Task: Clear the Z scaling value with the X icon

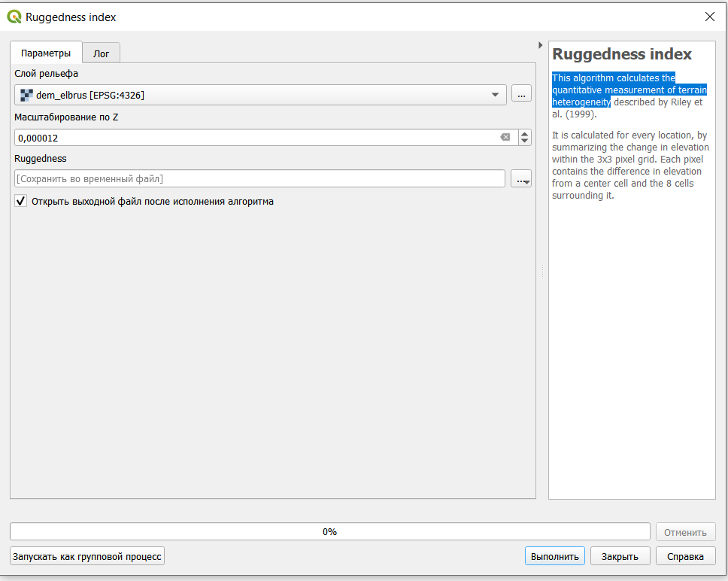Action: tap(505, 137)
